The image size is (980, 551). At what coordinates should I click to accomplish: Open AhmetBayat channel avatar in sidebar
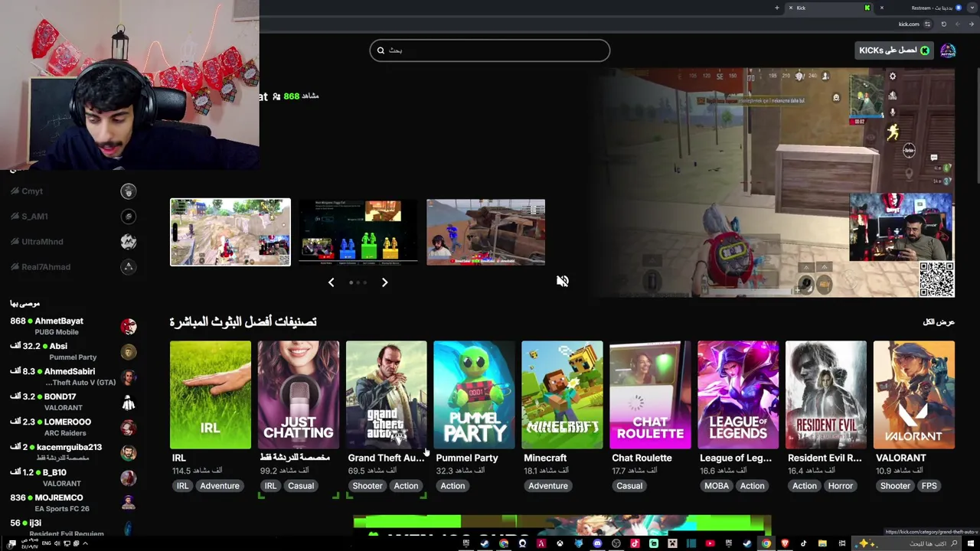tap(129, 327)
